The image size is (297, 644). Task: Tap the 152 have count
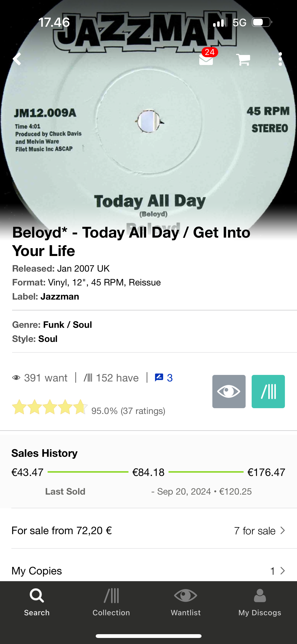[x=111, y=378]
